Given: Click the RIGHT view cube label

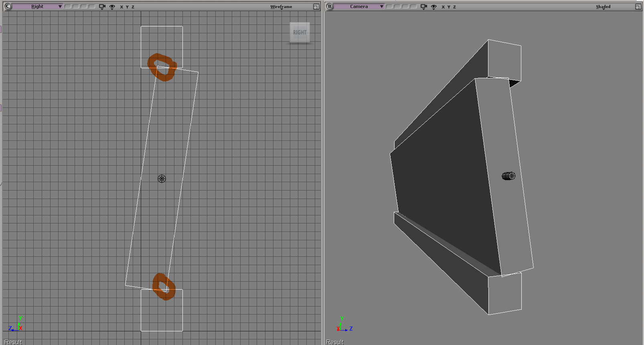Looking at the screenshot, I should (300, 32).
